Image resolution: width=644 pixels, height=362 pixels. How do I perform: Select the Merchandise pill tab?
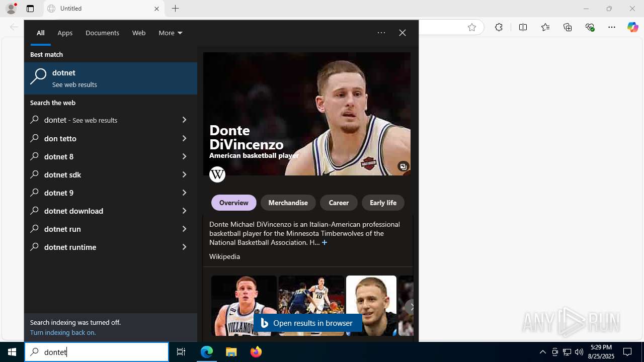[288, 203]
